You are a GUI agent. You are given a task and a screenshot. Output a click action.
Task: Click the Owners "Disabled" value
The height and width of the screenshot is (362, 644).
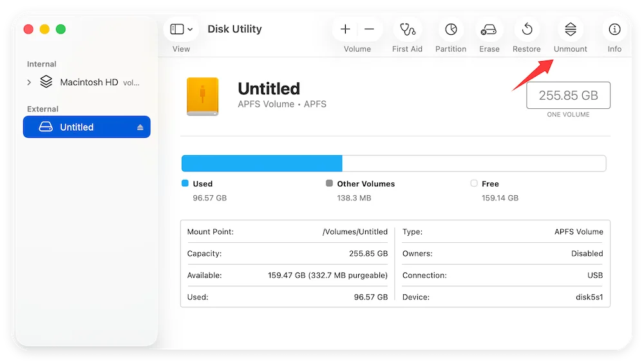point(587,254)
